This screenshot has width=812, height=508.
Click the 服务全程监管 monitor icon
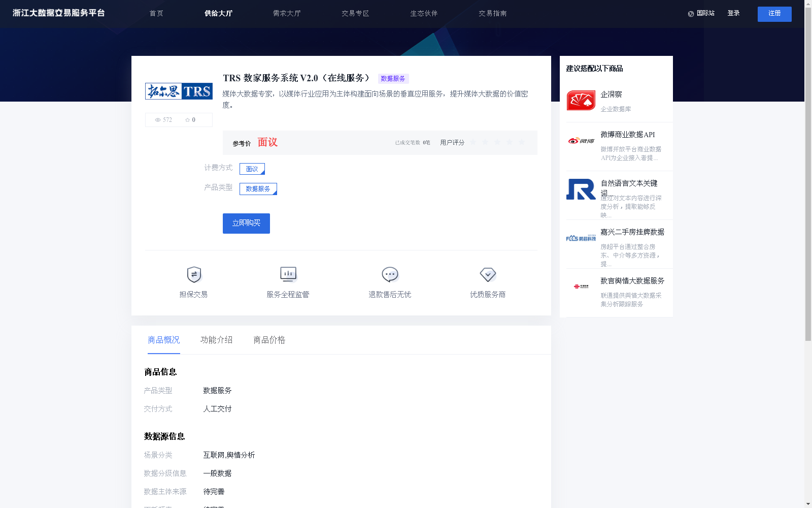click(288, 274)
